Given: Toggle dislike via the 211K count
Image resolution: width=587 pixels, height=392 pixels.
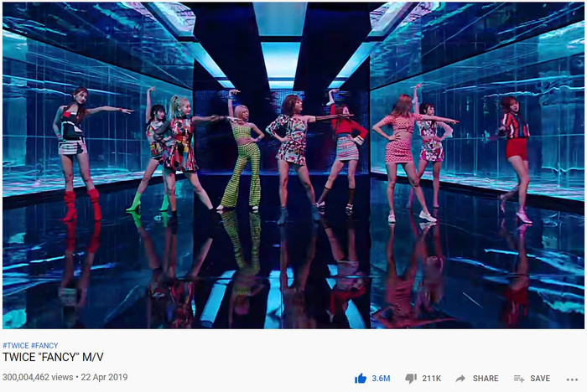Looking at the screenshot, I should pos(431,379).
